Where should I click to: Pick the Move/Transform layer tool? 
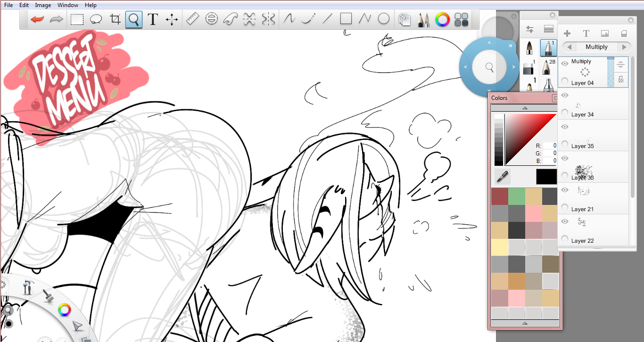coord(172,19)
